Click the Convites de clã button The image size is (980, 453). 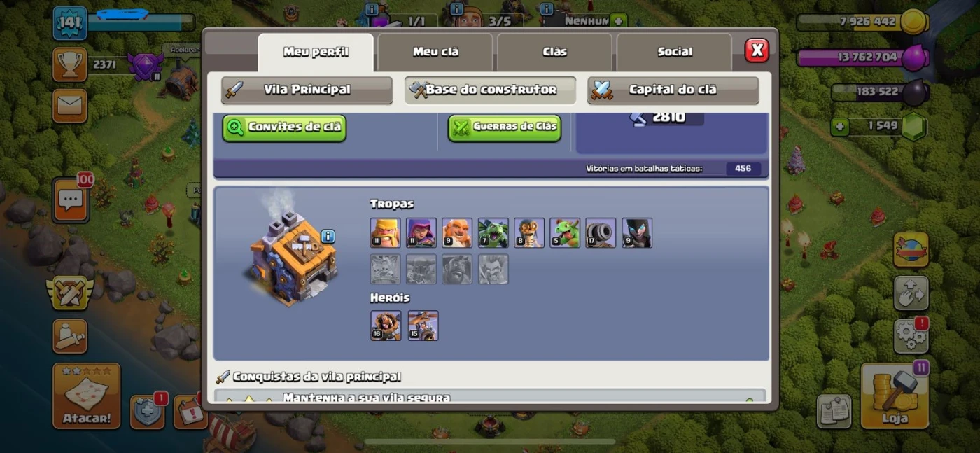coord(284,127)
